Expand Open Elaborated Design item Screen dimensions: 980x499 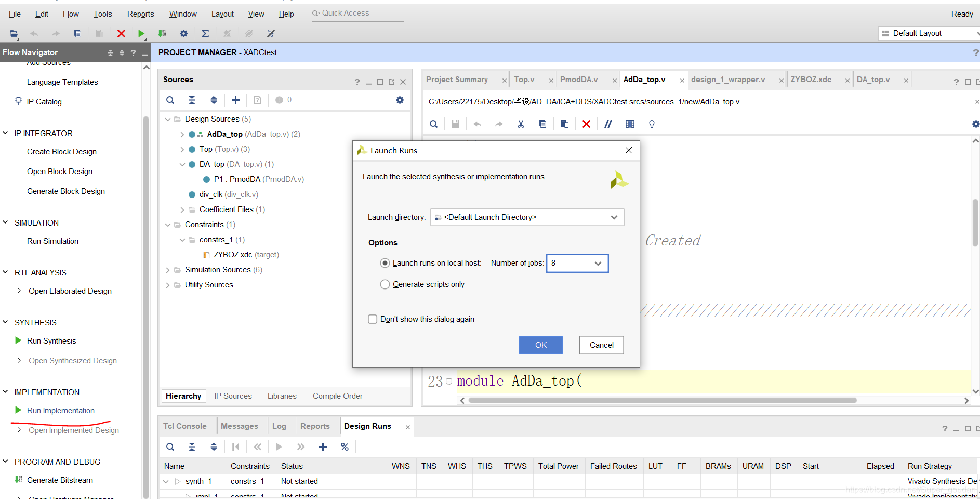(19, 291)
